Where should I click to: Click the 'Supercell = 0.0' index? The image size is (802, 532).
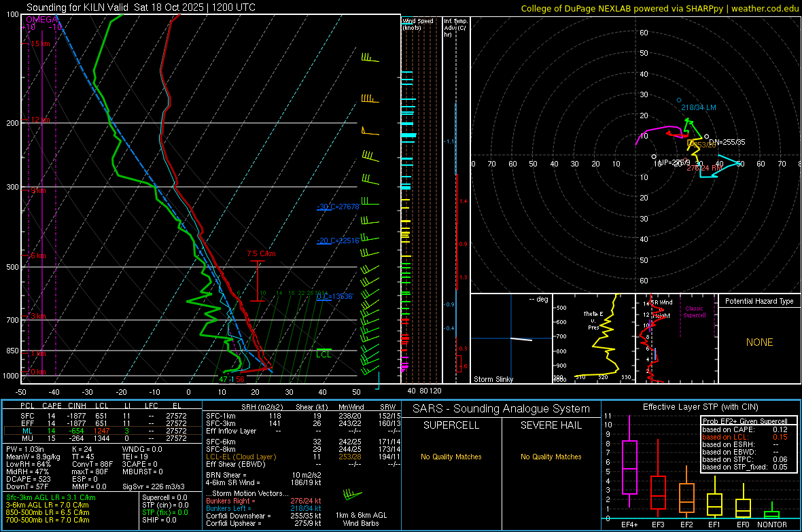[x=164, y=497]
